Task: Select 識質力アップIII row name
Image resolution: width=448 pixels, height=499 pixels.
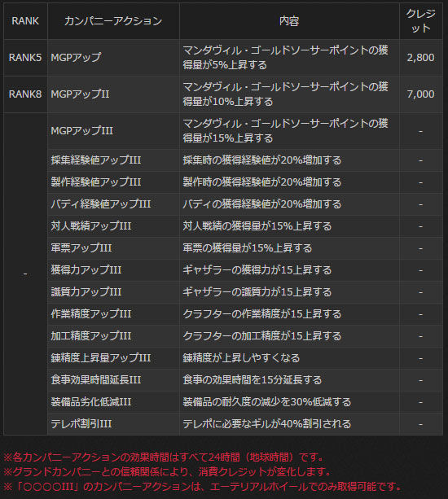Action: (86, 291)
